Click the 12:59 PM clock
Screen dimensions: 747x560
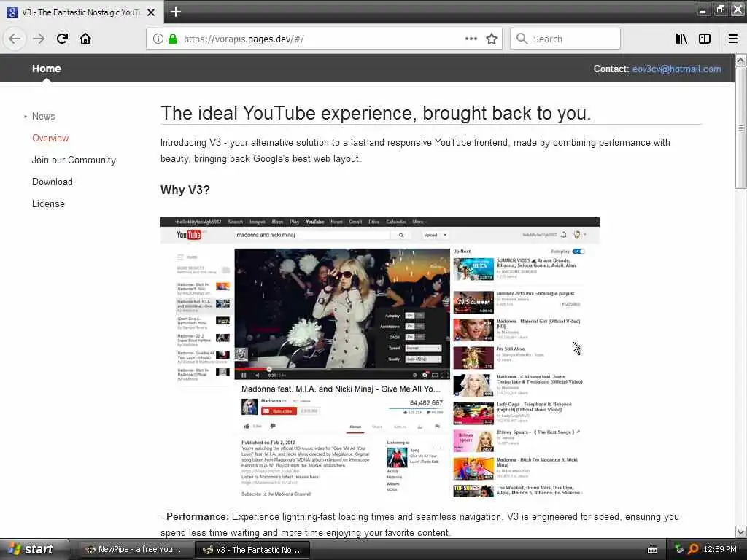pyautogui.click(x=720, y=549)
